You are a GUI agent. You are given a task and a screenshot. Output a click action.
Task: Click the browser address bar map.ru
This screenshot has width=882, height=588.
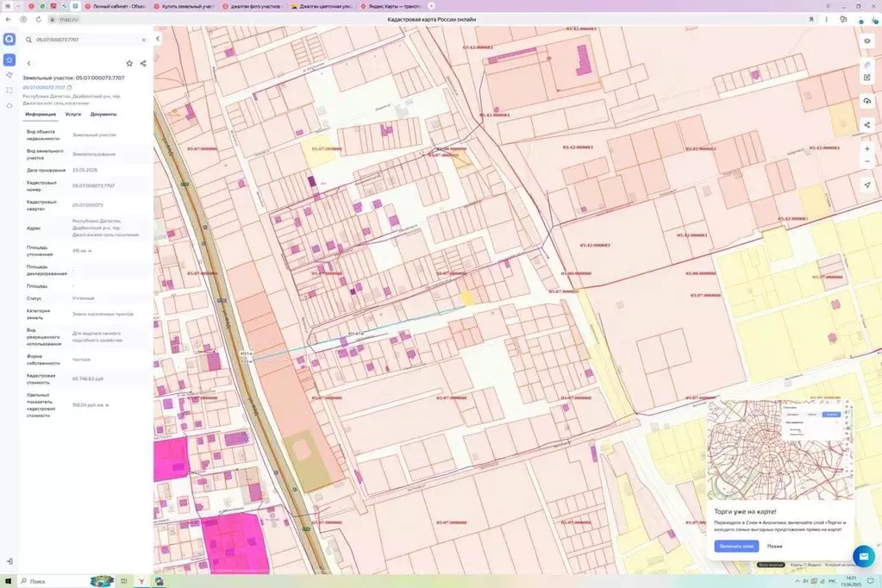(69, 19)
